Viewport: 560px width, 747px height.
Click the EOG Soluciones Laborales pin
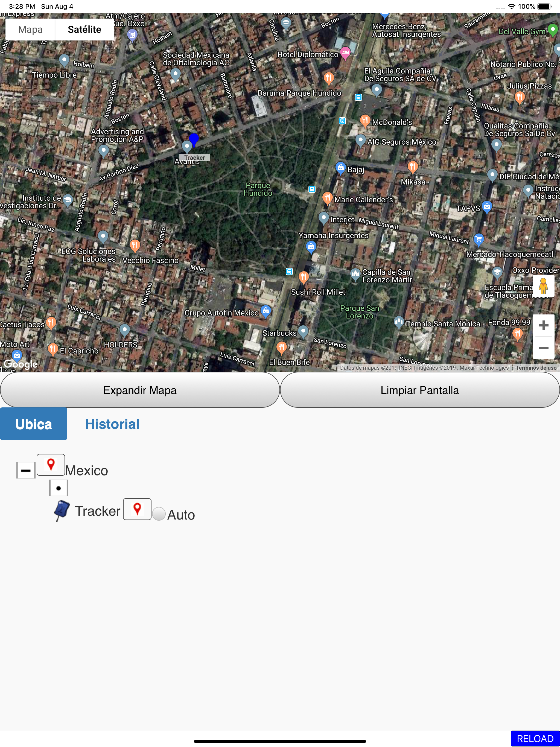point(103,237)
